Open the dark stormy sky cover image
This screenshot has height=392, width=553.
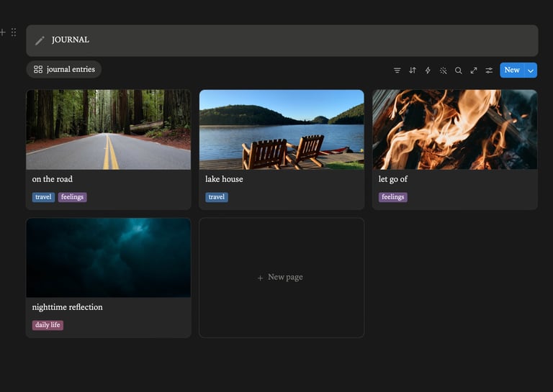tap(109, 257)
